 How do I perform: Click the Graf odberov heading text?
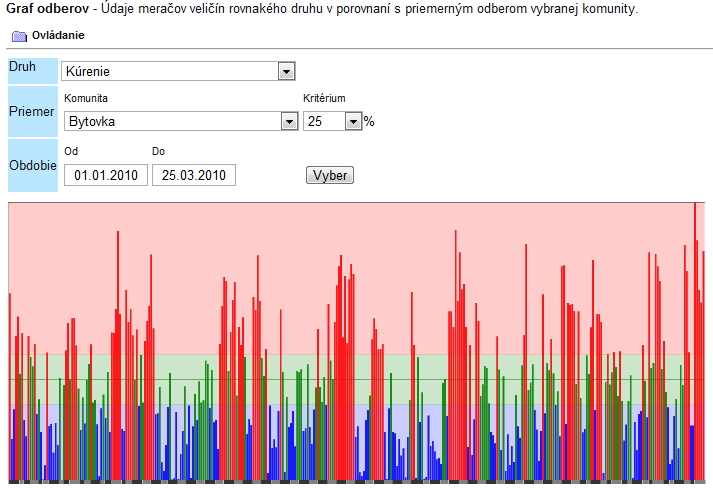tap(46, 9)
